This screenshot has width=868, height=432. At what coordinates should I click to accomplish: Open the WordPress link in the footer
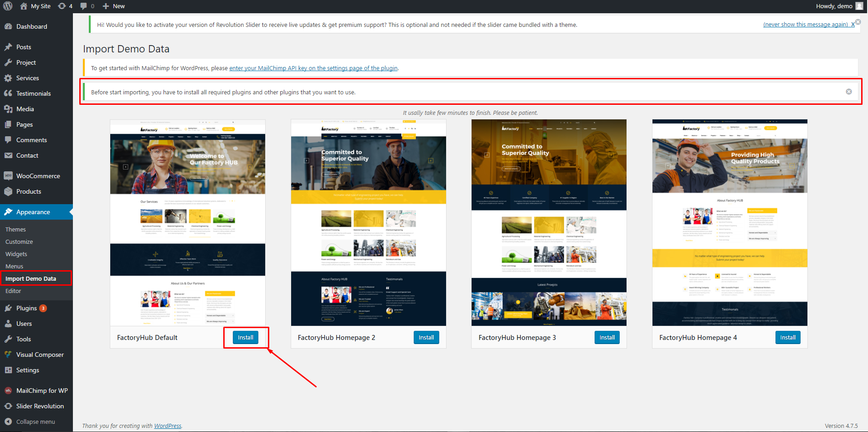click(x=167, y=426)
